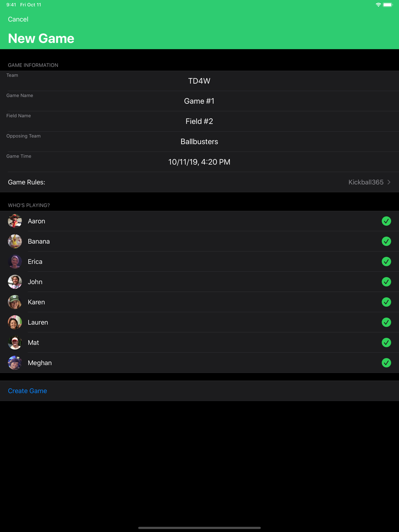Open the Team selector showing TD4W

[199, 81]
